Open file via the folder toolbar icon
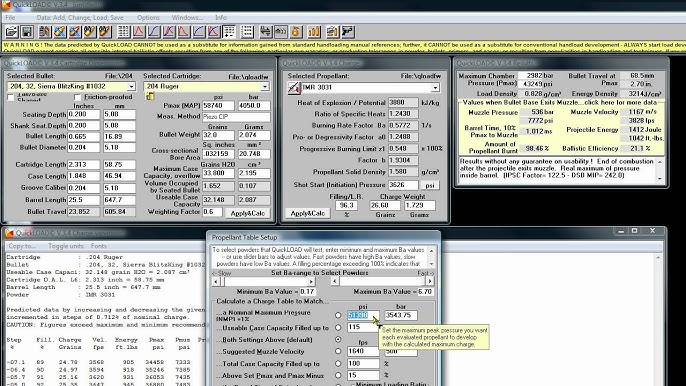The width and height of the screenshot is (686, 386). (11, 32)
